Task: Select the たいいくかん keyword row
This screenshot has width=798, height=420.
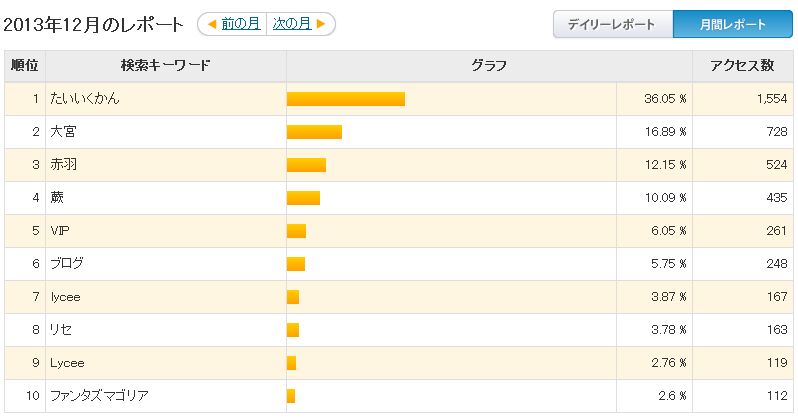Action: coord(399,99)
